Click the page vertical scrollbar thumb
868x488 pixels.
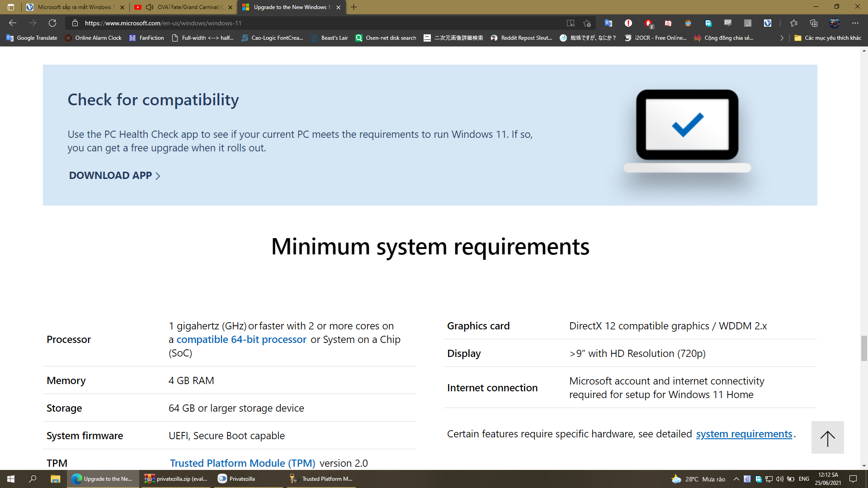[864, 348]
